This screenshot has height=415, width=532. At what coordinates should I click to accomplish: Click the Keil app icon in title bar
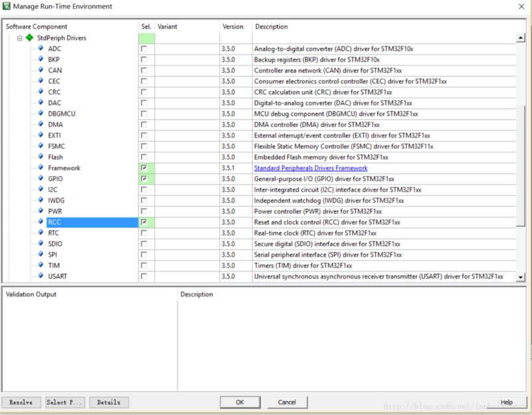6,6
